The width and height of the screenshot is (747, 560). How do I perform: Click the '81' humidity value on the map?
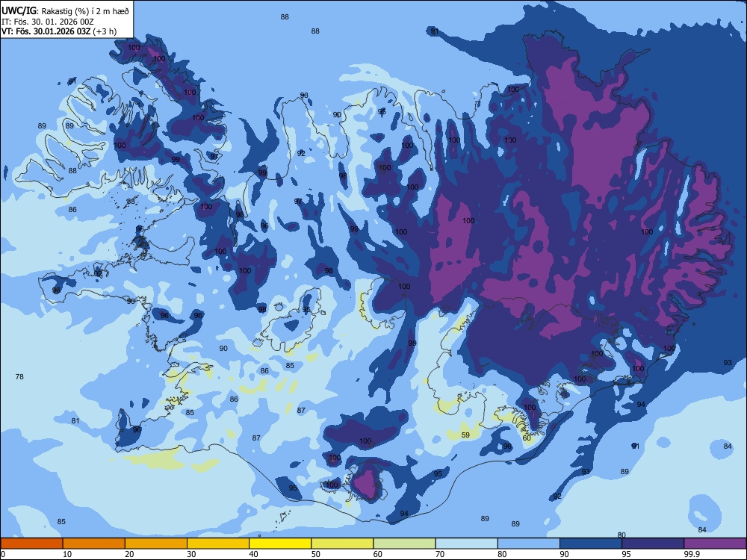(75, 421)
